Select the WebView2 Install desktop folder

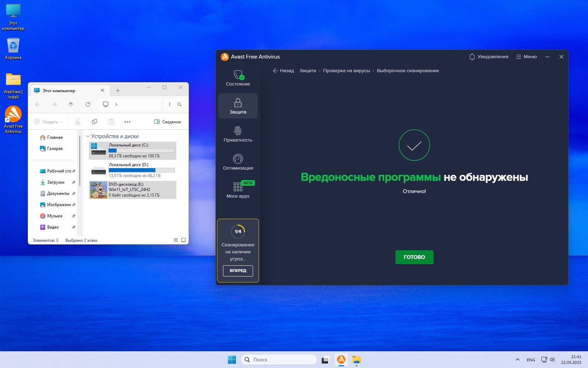point(13,86)
